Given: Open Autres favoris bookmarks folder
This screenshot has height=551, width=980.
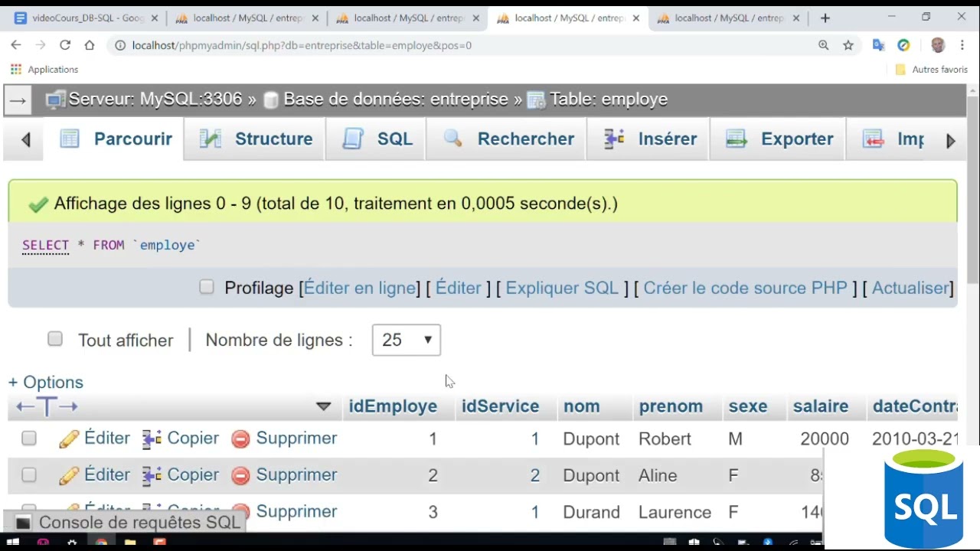Looking at the screenshot, I should (932, 70).
